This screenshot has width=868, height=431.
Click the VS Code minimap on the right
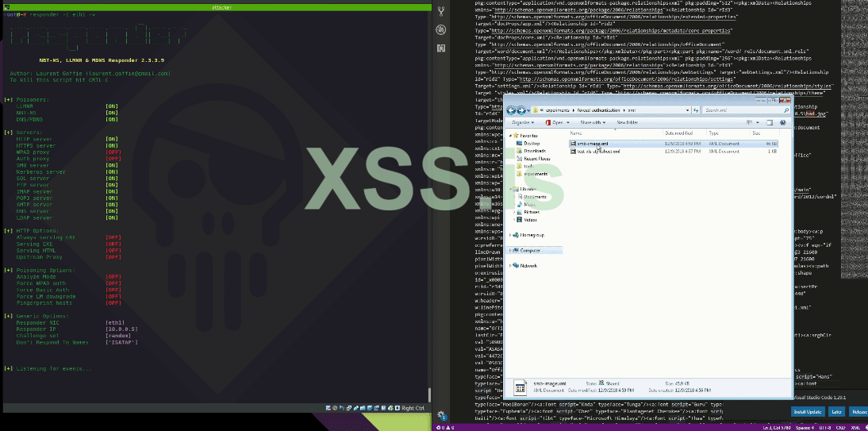click(x=855, y=138)
